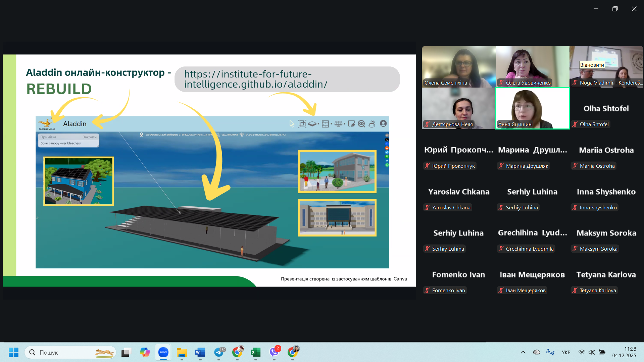This screenshot has height=362, width=644.
Task: Expand the wall tool dropdown
Action: pos(332,124)
